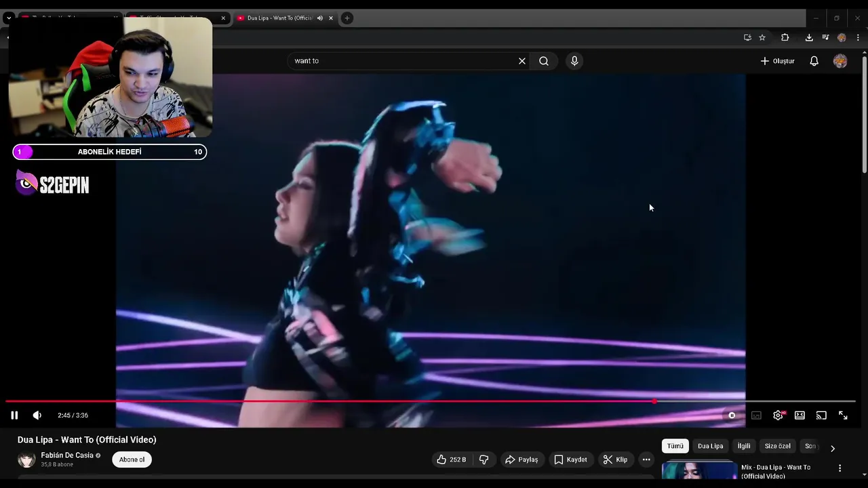Bookmark this page with the star icon
868x488 pixels.
762,37
